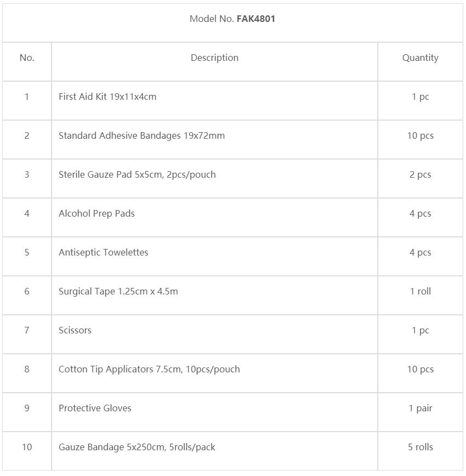This screenshot has width=466, height=476.
Task: Select Surgical Tape 1.25cm x 4.5m
Action: pyautogui.click(x=118, y=291)
